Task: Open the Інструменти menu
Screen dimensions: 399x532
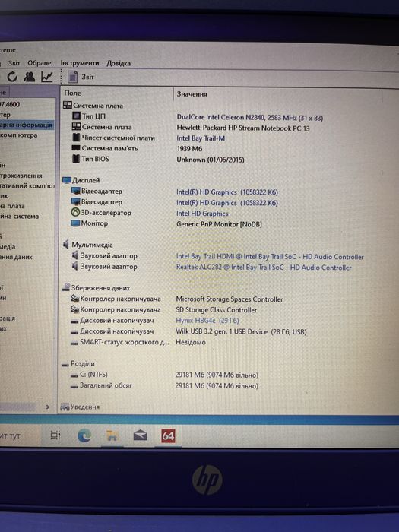Action: (x=80, y=63)
